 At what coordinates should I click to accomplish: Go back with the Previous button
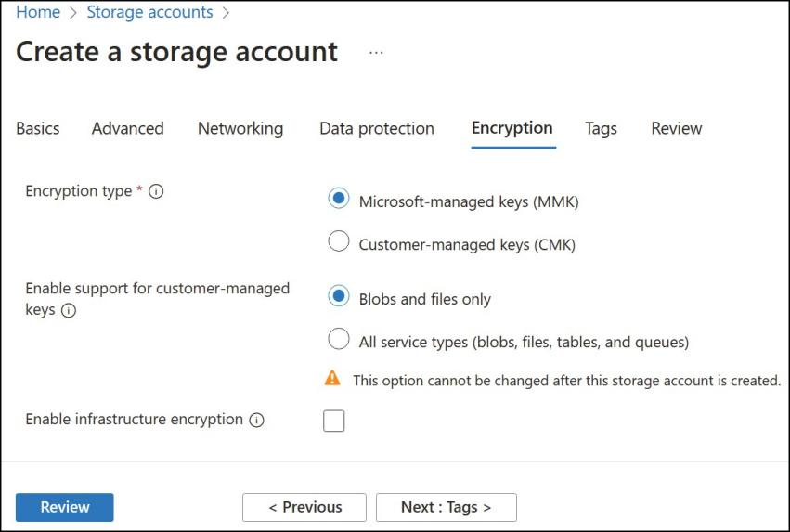304,507
